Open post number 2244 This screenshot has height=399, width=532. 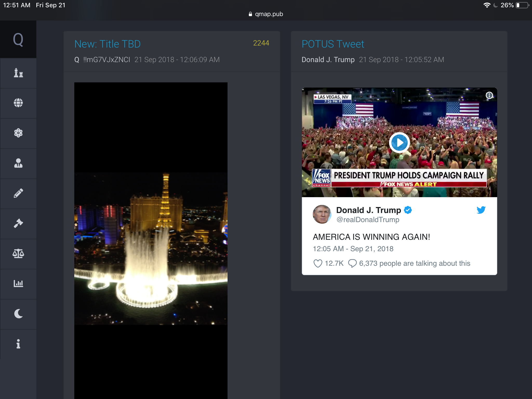(261, 43)
